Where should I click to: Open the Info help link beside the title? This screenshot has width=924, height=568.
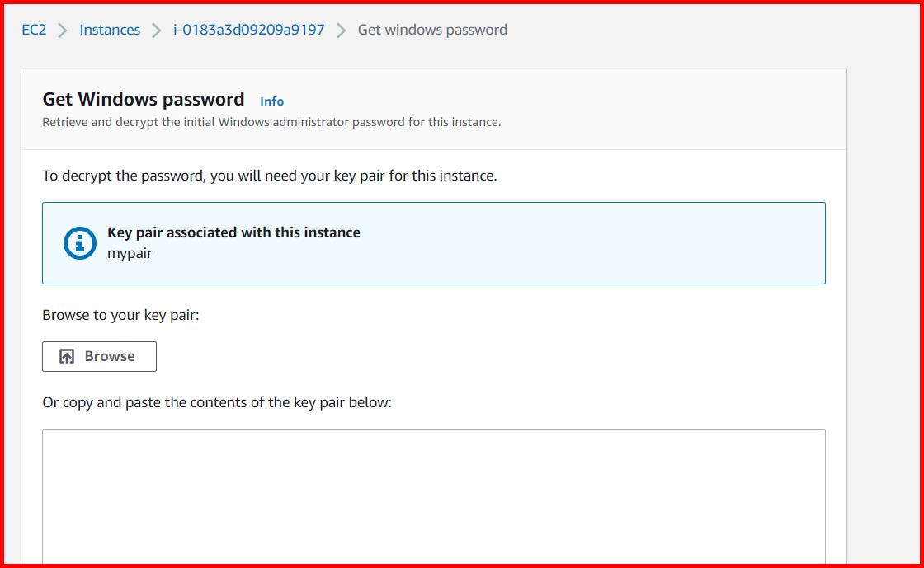[271, 101]
